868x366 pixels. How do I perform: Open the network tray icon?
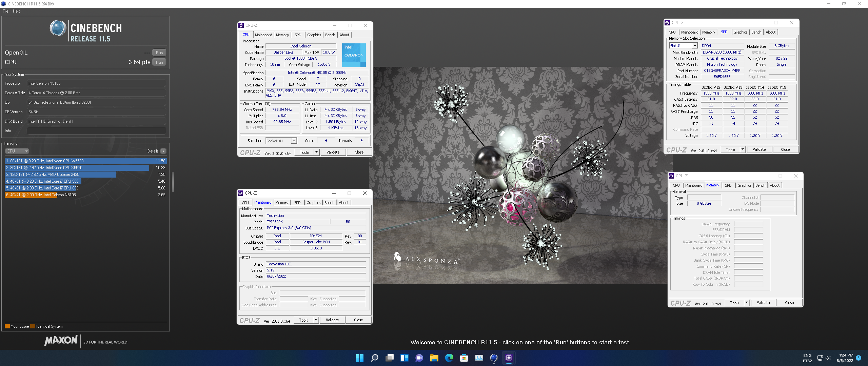[x=820, y=358]
